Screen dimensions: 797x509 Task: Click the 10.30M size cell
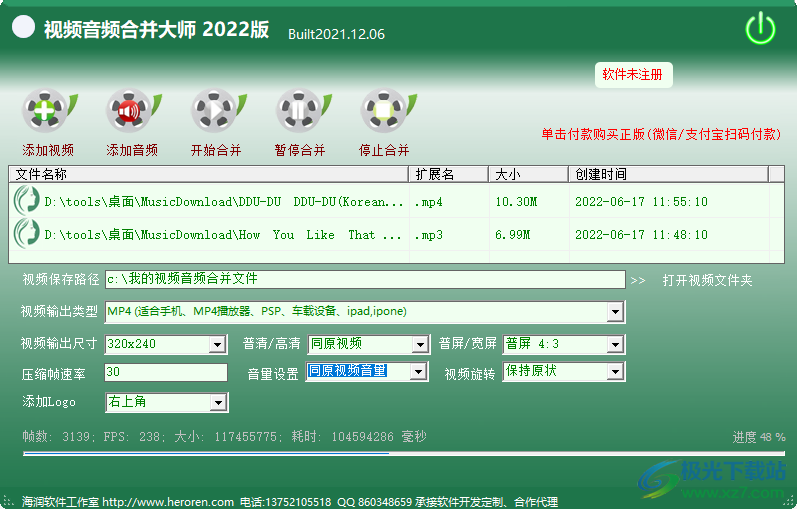point(516,202)
